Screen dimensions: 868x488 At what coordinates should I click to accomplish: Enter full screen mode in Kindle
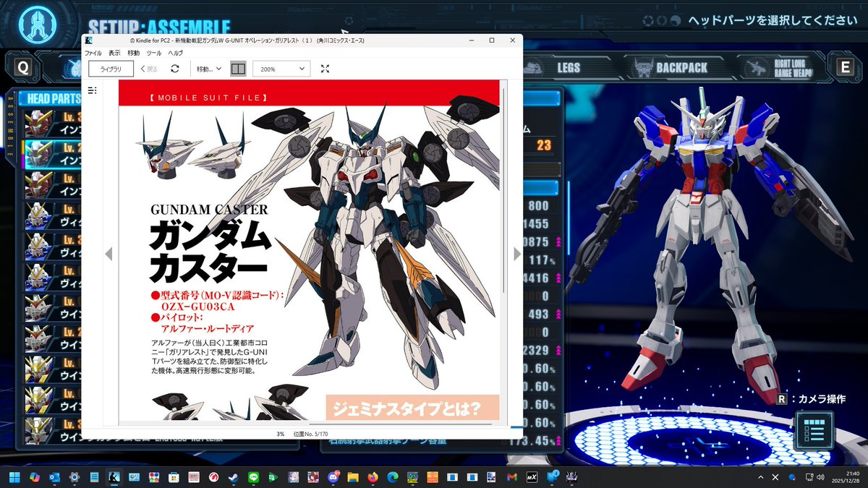coord(325,69)
